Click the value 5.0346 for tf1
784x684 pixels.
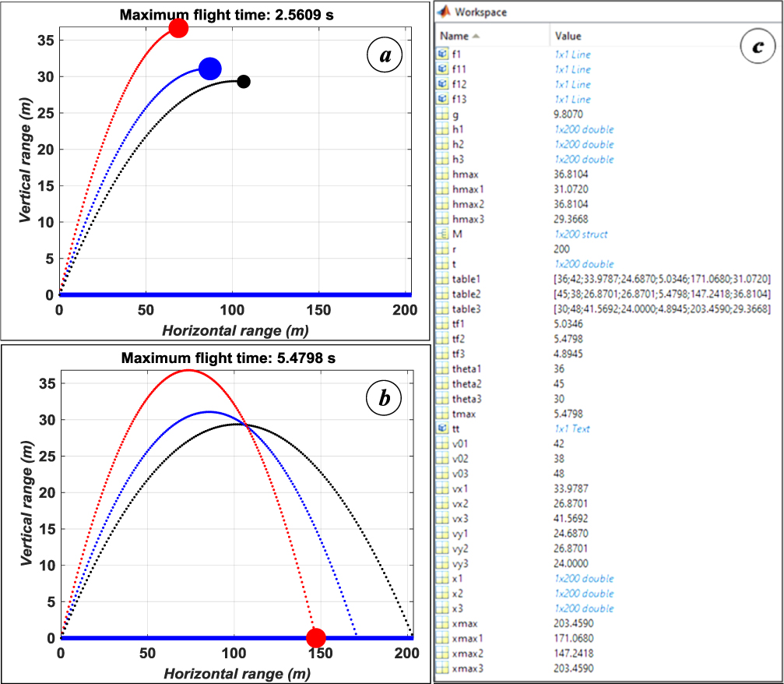[568, 324]
